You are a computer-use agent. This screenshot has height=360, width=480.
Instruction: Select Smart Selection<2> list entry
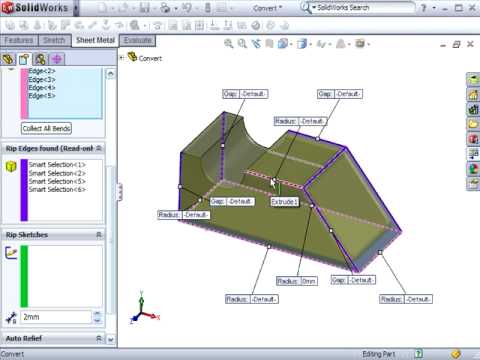[x=57, y=173]
